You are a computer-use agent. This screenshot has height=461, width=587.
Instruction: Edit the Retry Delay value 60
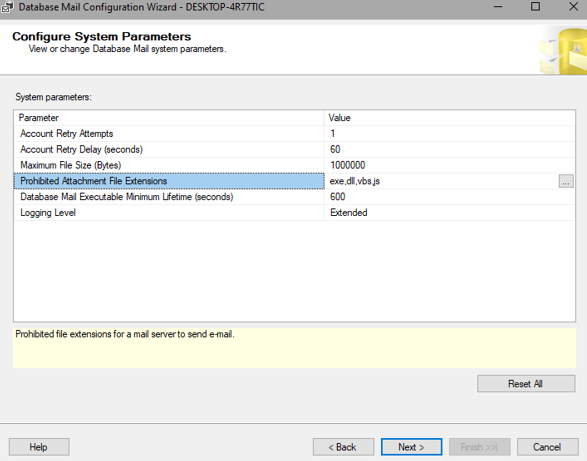pyautogui.click(x=450, y=149)
